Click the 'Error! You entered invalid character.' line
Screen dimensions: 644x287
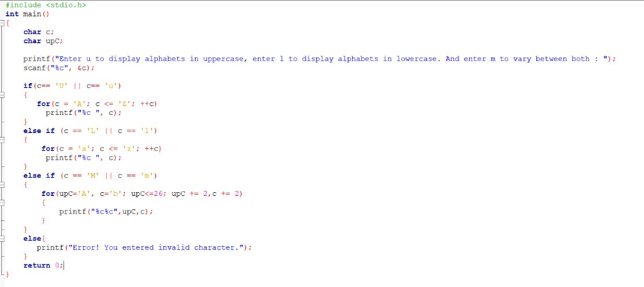tap(144, 247)
